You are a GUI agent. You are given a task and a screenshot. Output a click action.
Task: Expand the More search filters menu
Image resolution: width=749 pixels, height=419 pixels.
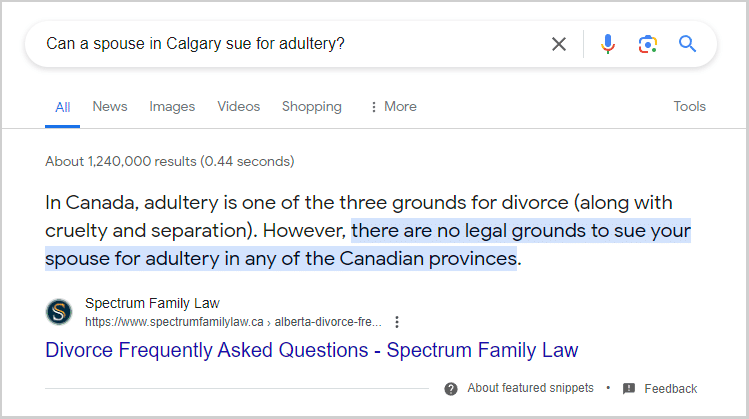point(392,106)
